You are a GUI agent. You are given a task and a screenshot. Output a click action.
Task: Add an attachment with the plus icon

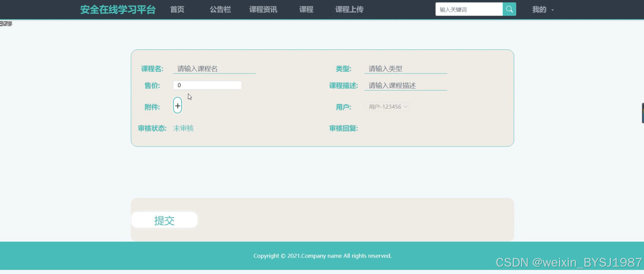coord(177,105)
